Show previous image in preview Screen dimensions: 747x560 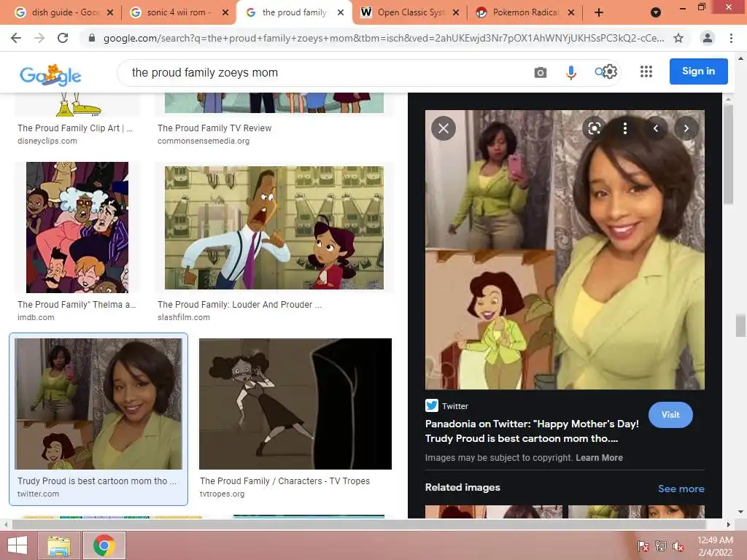(x=656, y=128)
